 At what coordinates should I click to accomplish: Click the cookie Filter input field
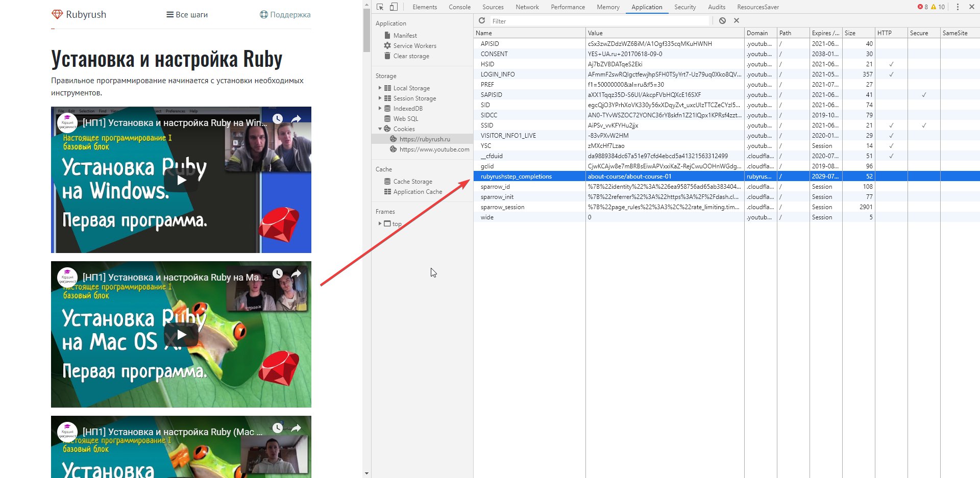point(600,21)
